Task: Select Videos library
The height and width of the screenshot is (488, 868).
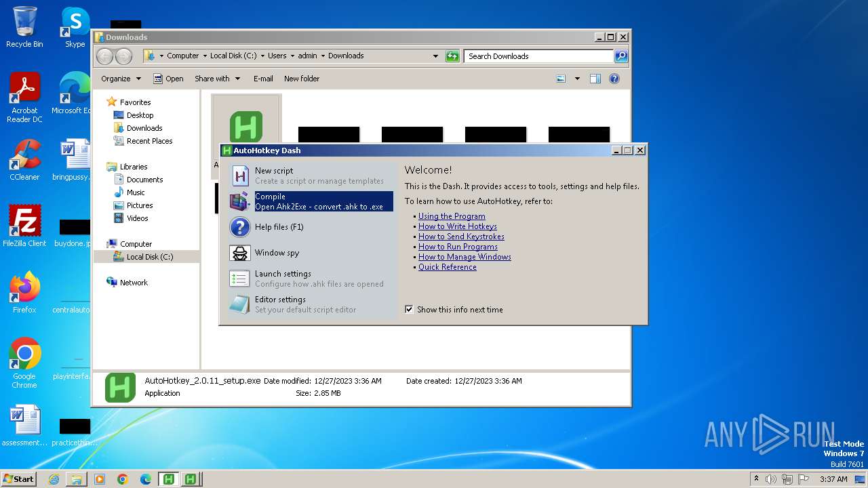Action: (137, 218)
